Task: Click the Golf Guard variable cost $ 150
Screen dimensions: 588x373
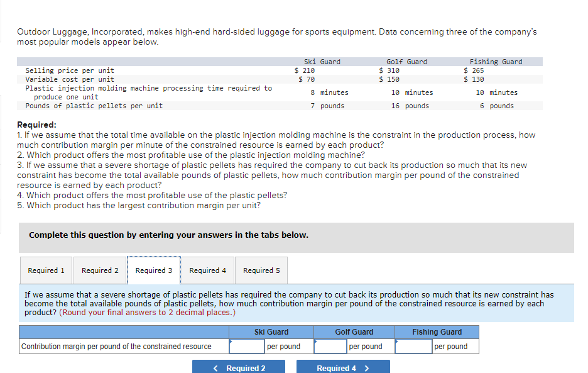Action: 389,80
